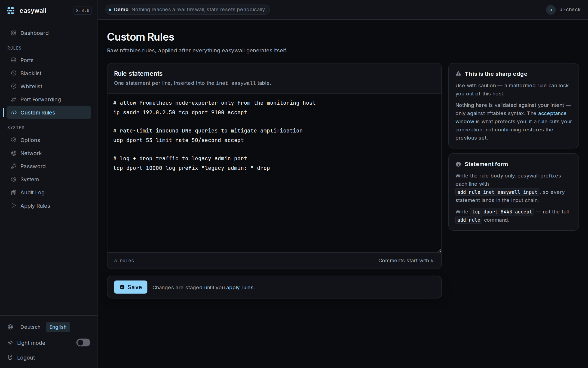Open the Network settings page
Image resolution: width=588 pixels, height=368 pixels.
click(49, 153)
